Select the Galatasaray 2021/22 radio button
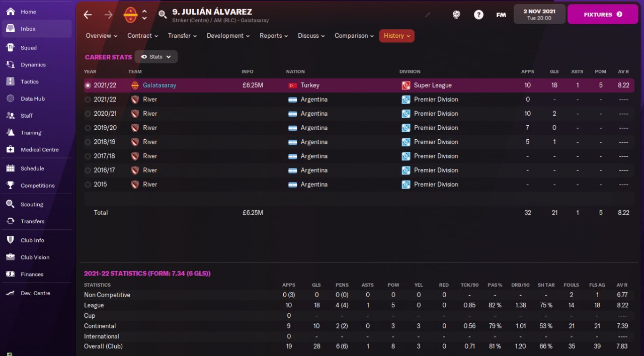 [88, 85]
